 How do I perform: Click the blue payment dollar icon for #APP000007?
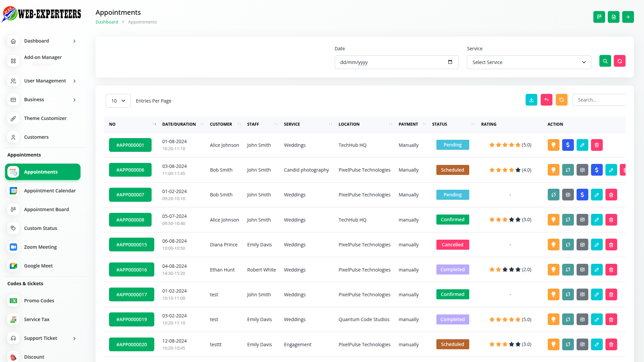click(x=582, y=195)
